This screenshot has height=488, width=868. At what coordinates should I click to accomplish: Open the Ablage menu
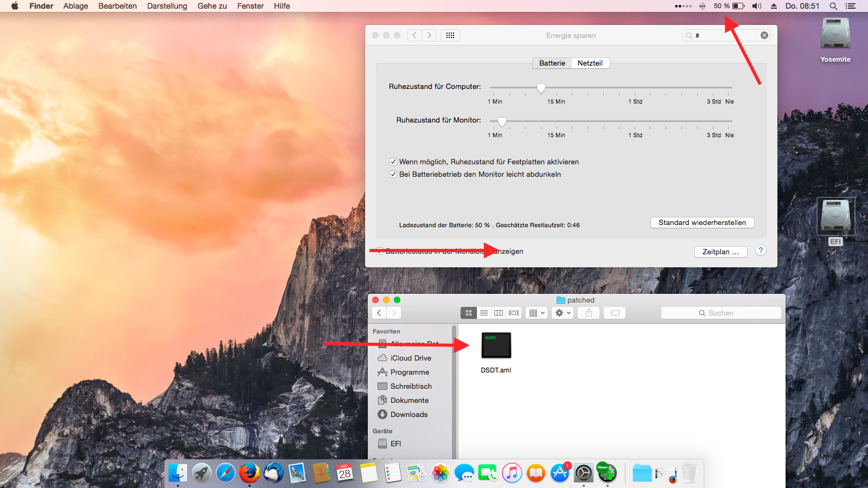[75, 6]
